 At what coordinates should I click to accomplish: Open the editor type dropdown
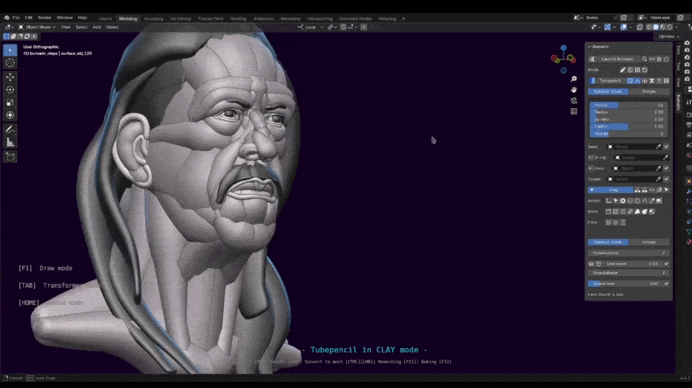[8, 27]
